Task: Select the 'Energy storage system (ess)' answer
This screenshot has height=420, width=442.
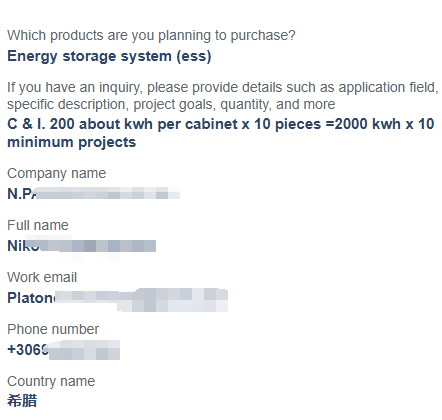Action: [109, 56]
